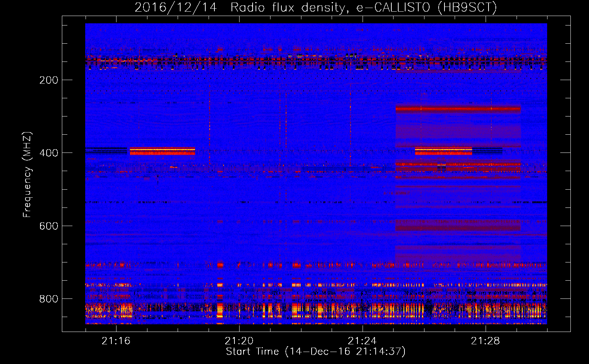The height and width of the screenshot is (364, 589).
Task: Click the 'Start Time (14-Dec-16 21:14:37)' axis label
Action: click(316, 352)
